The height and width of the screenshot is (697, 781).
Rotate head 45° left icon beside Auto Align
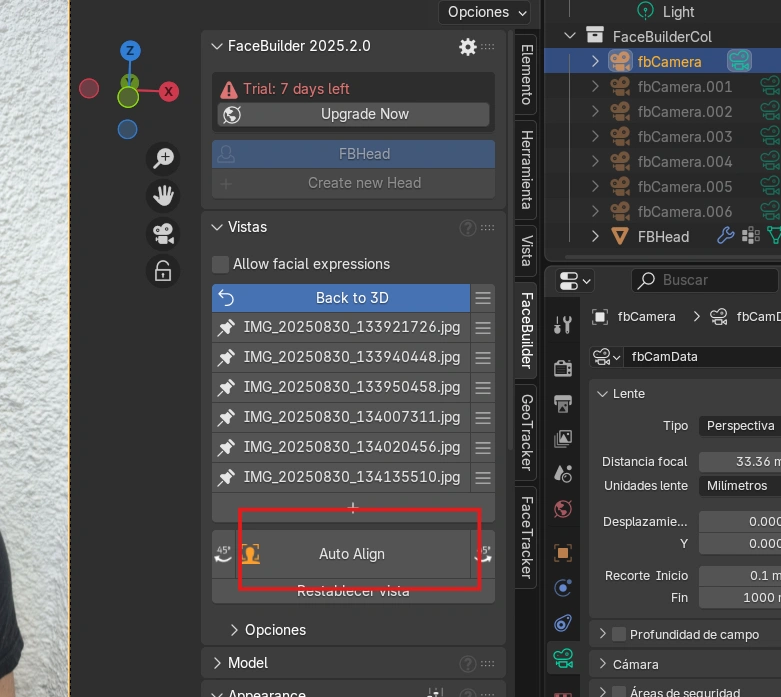223,554
